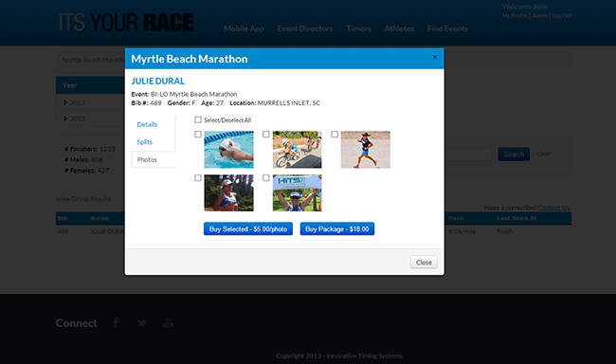Expand the 2013 year row
This screenshot has height=364, width=616.
(x=74, y=102)
